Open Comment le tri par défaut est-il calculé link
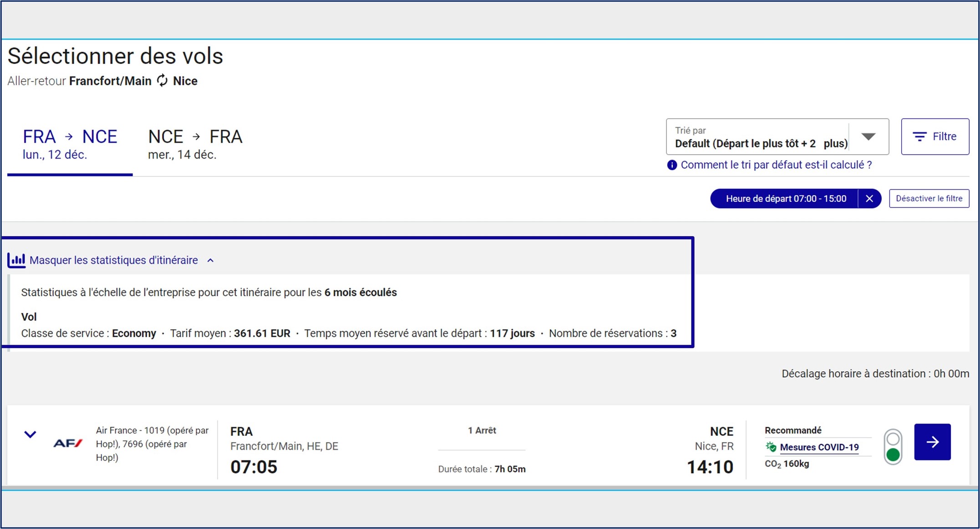Image resolution: width=980 pixels, height=529 pixels. pyautogui.click(x=776, y=165)
